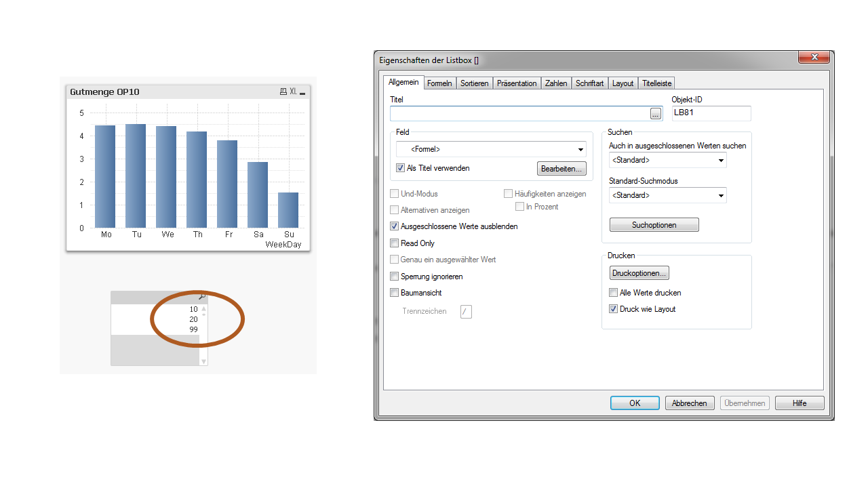Open the Feld dropdown showing <Formel>
This screenshot has width=868, height=488.
492,149
